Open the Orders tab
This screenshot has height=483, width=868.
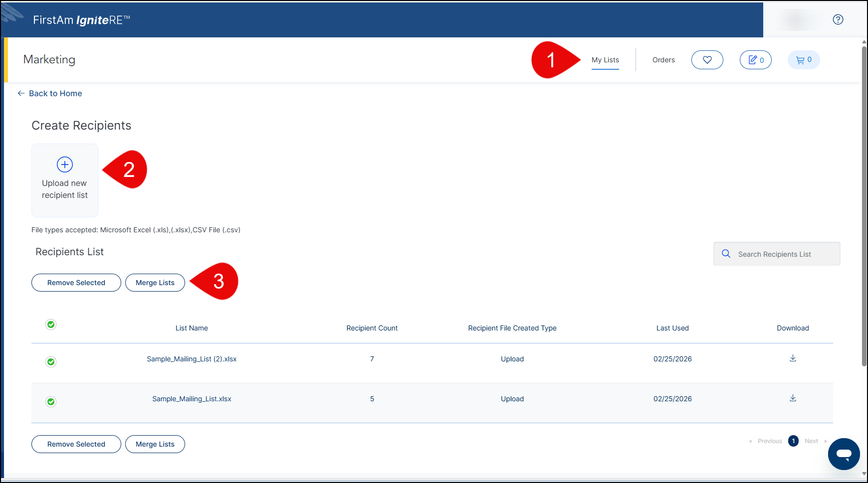coord(663,60)
